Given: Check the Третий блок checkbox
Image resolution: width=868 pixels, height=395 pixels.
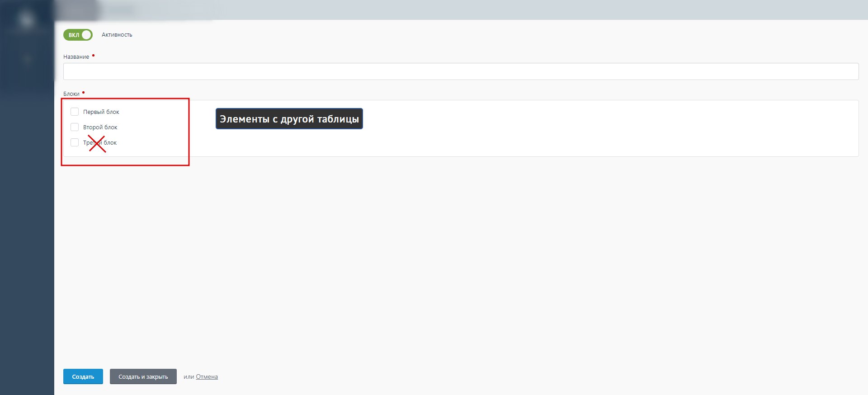Looking at the screenshot, I should [x=75, y=142].
